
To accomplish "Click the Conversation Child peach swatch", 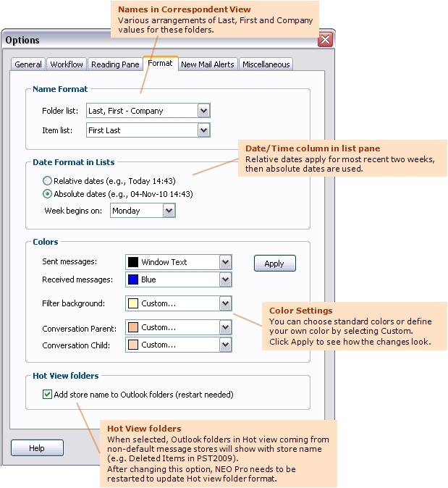I will (133, 345).
